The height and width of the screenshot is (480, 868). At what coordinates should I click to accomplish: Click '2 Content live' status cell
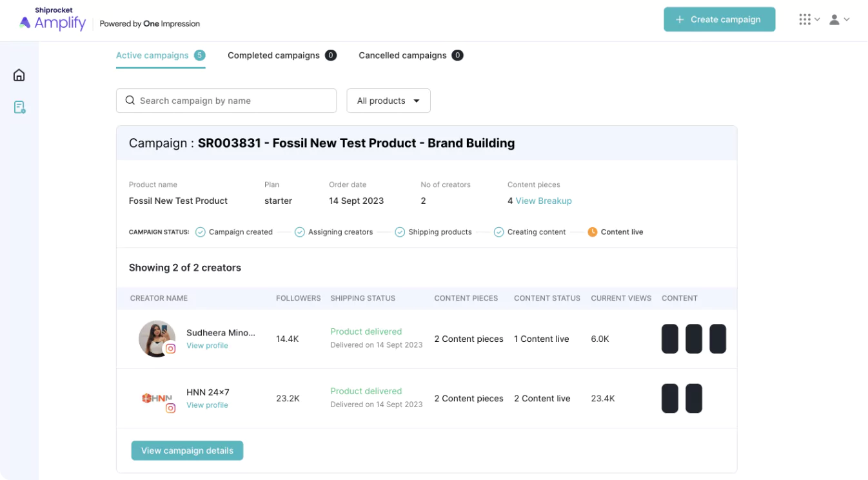(542, 398)
